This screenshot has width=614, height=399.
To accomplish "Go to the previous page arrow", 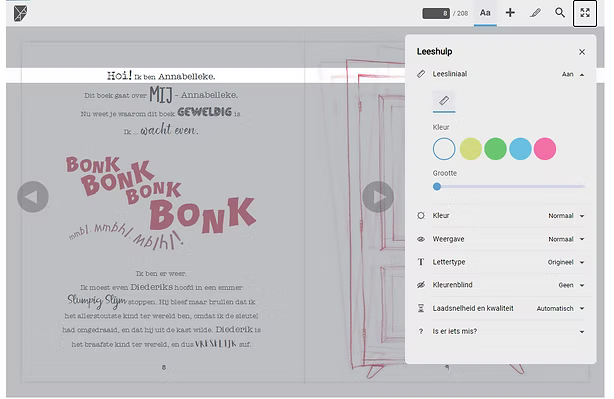I will (33, 197).
